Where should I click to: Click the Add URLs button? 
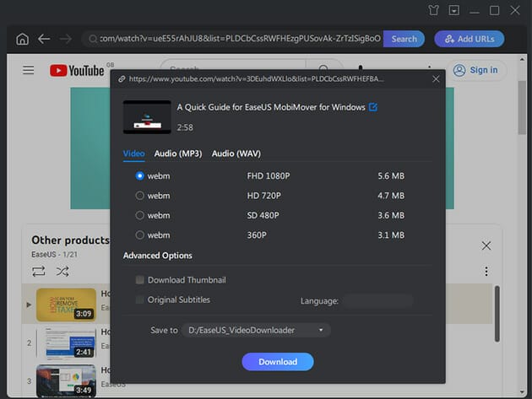(x=469, y=39)
